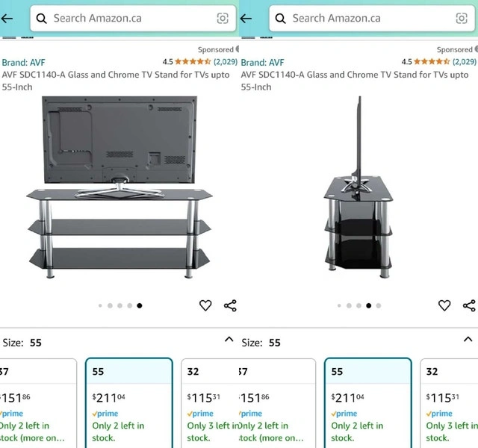
Task: Share the front-view TV stand listing
Action: coord(230,305)
